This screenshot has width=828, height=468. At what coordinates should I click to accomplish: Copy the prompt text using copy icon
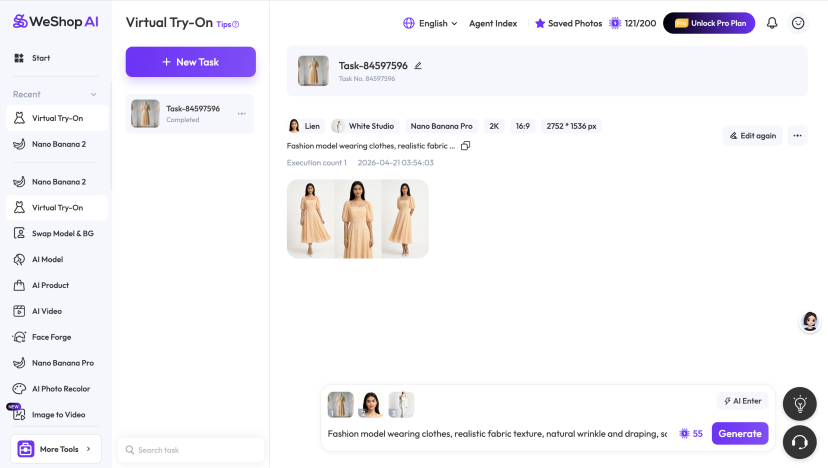465,146
